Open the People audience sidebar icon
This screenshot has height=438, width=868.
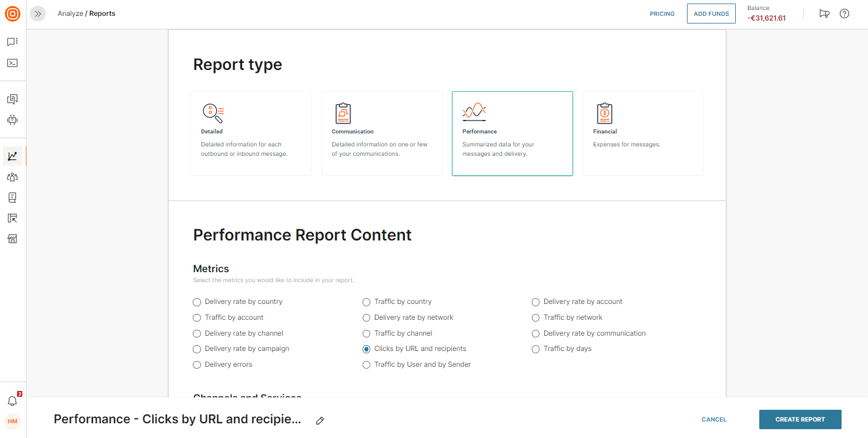click(12, 177)
